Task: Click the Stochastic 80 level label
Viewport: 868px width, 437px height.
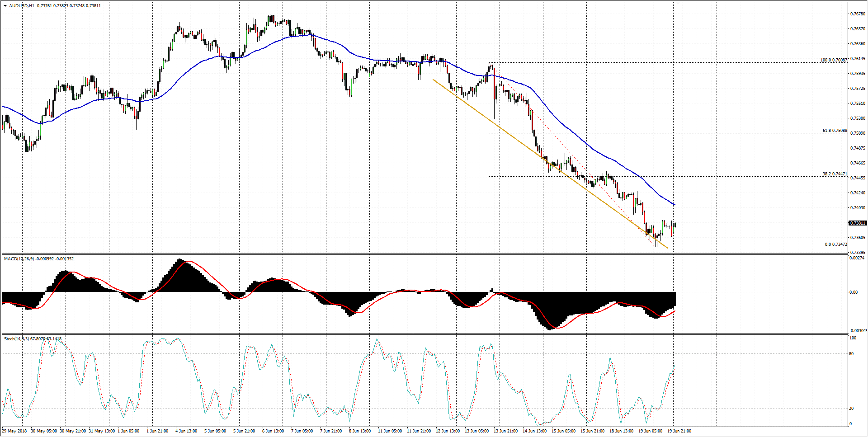Action: [x=851, y=354]
